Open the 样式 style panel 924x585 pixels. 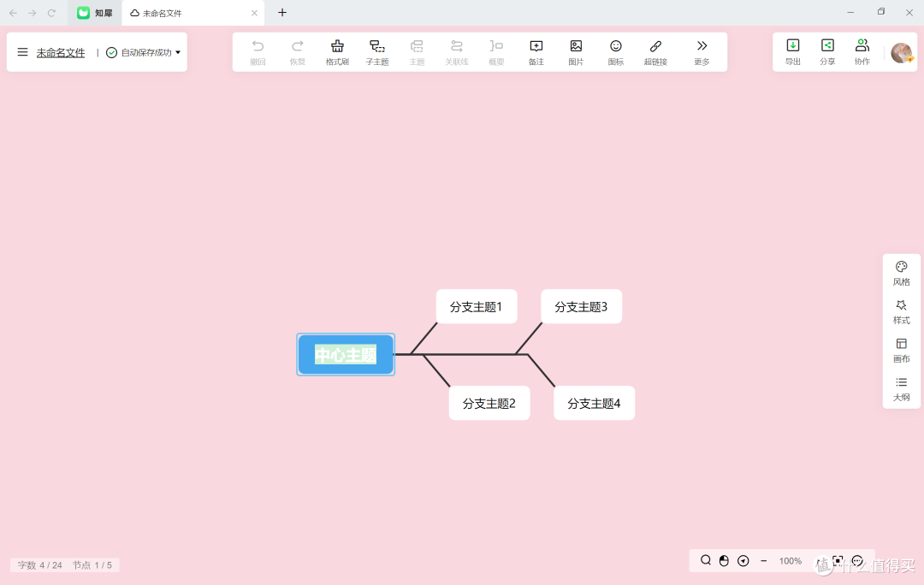point(901,312)
